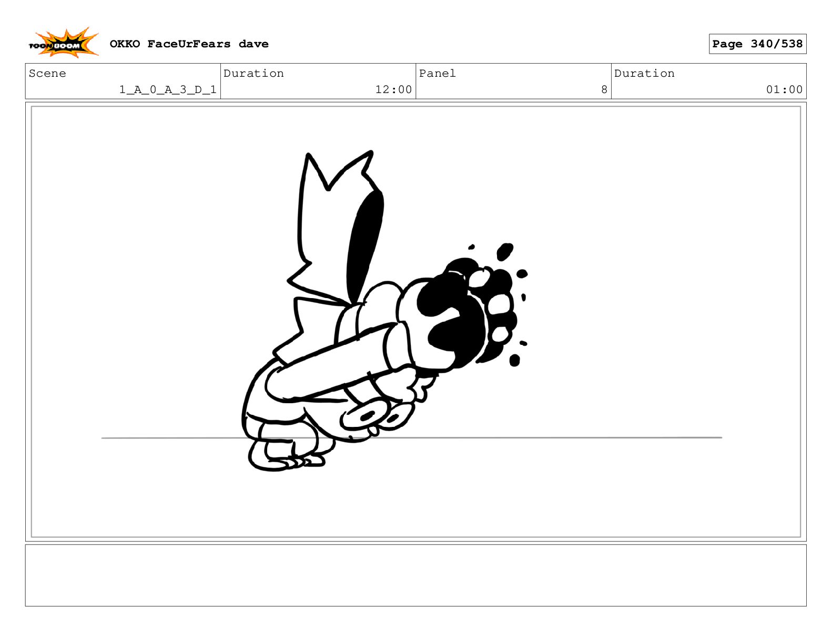Click the 'Scene' header label

(47, 74)
